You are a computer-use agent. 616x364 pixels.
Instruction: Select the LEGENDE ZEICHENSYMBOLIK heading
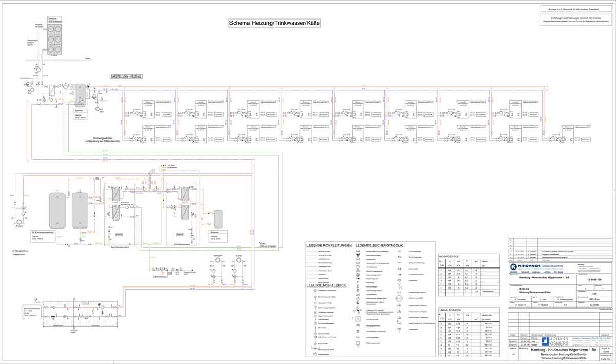[x=380, y=245]
